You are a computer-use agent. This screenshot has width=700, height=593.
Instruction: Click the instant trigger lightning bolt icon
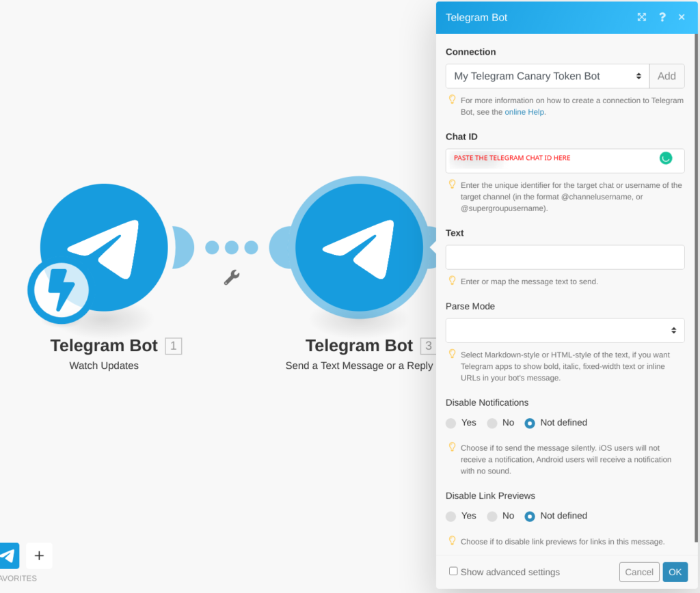(59, 291)
